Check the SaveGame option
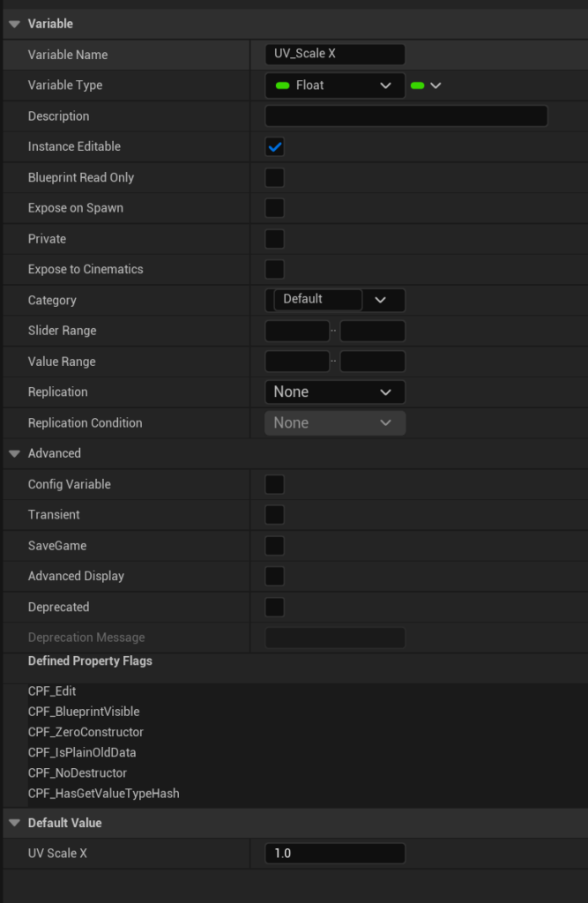 [275, 546]
